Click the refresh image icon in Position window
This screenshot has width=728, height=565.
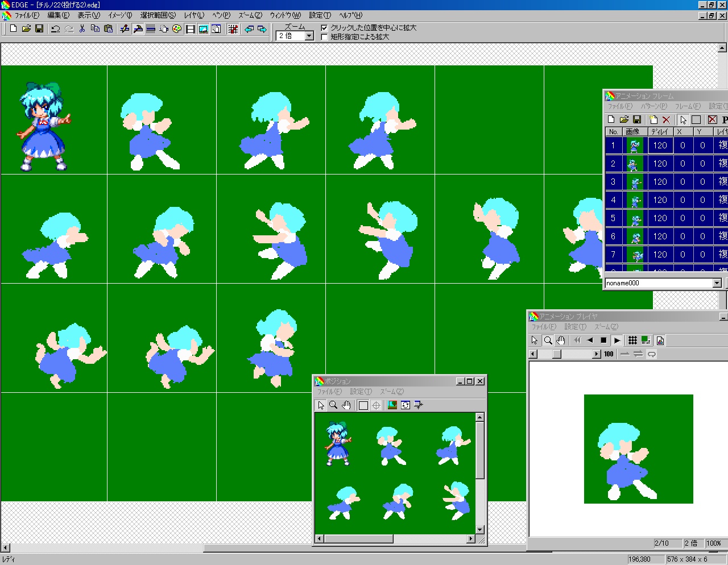[406, 405]
